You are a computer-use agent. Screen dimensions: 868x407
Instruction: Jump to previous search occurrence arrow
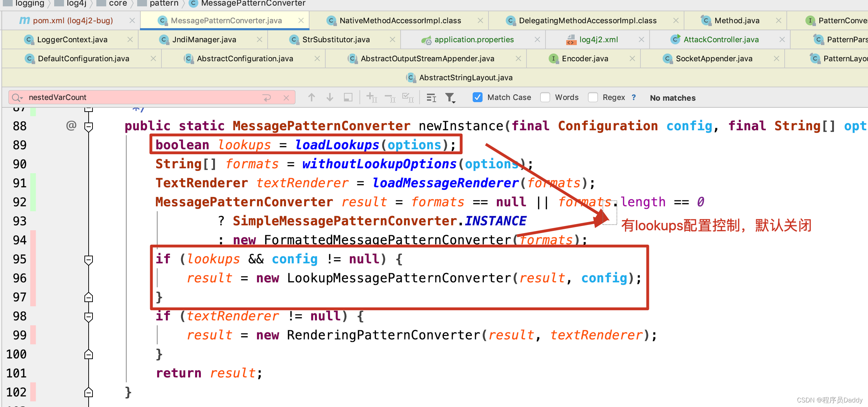point(311,98)
